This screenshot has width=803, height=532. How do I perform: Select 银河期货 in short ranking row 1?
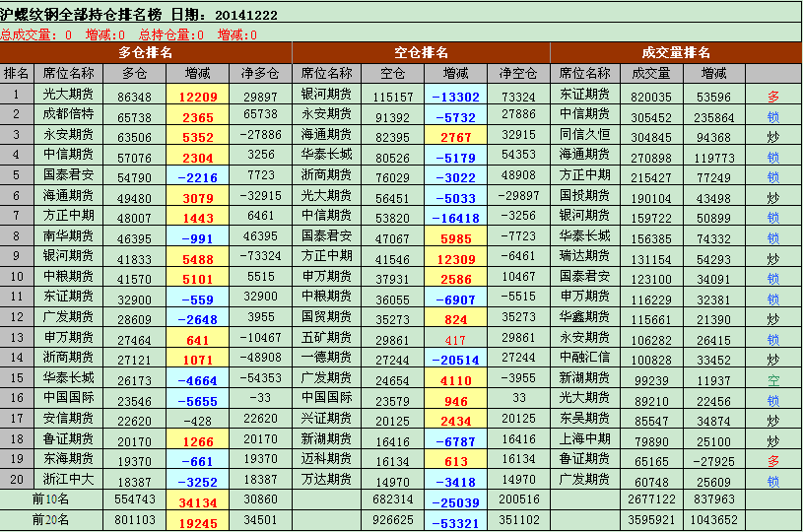pos(326,95)
